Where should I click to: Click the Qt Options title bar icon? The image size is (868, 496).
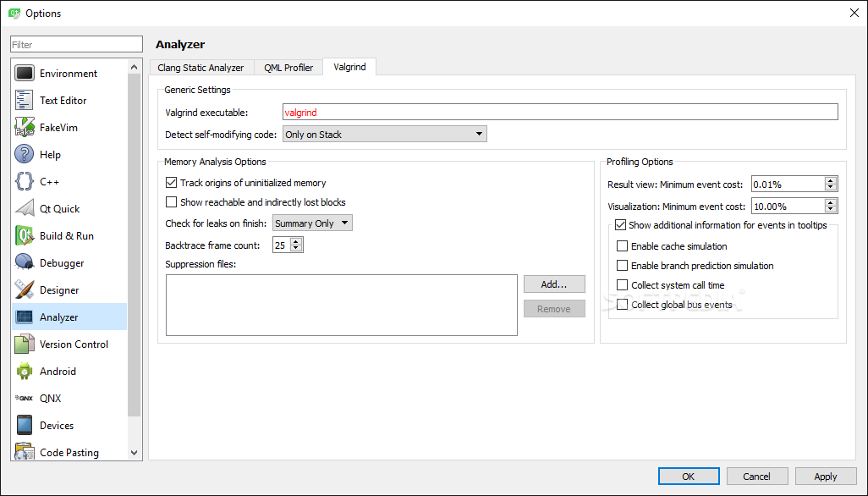14,14
